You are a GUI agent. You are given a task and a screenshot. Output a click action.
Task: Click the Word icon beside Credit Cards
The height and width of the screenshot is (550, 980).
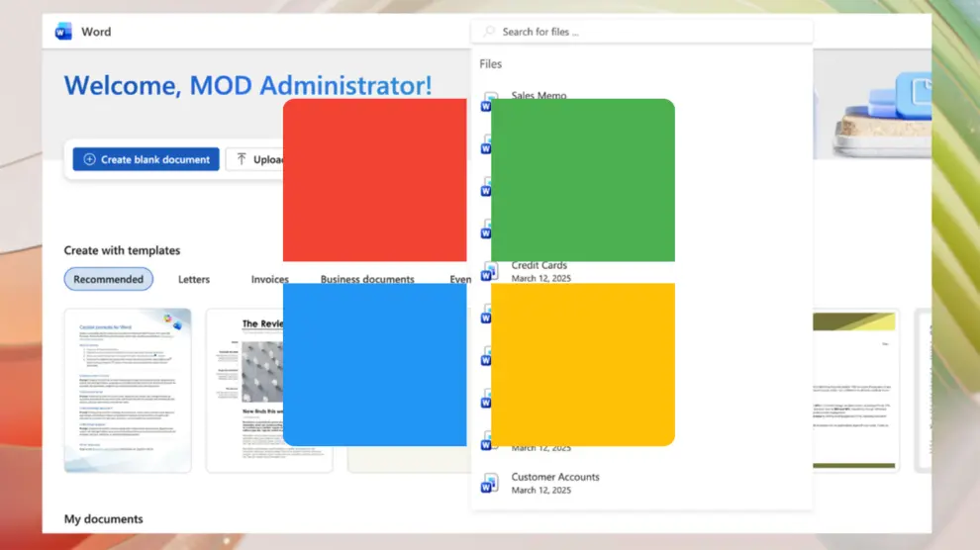(x=489, y=272)
